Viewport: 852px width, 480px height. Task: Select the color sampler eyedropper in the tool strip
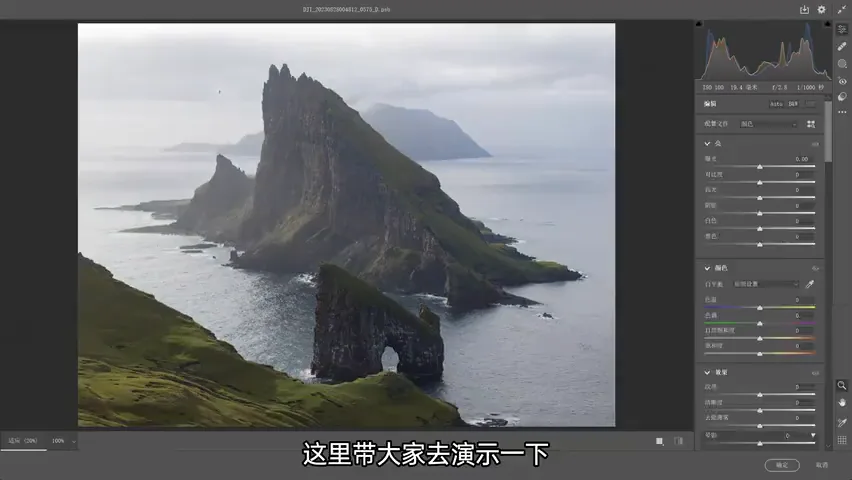842,422
